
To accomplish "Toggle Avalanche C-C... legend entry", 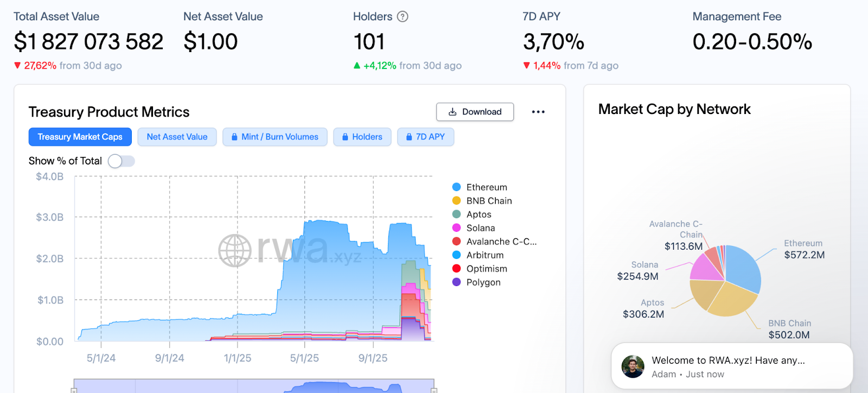I will (494, 242).
